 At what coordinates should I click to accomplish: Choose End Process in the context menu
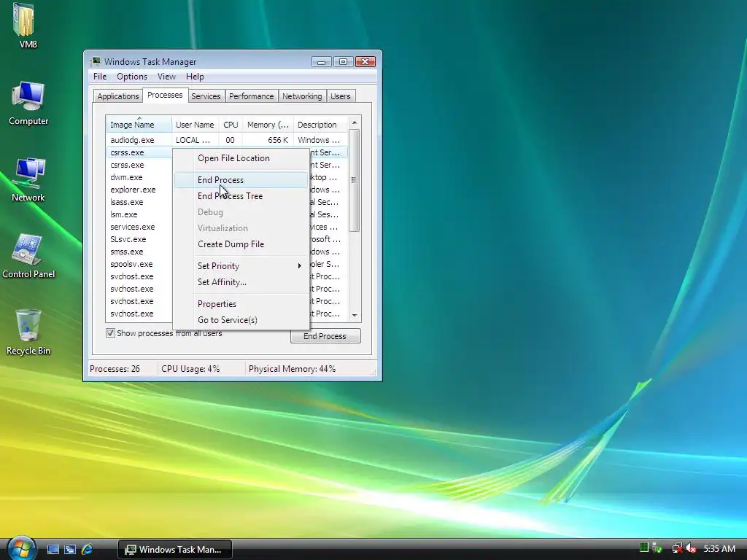pyautogui.click(x=241, y=180)
